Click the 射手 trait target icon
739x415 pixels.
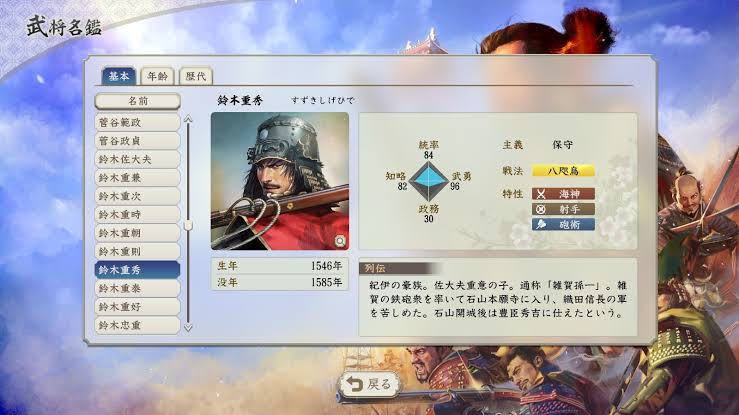pyautogui.click(x=541, y=209)
